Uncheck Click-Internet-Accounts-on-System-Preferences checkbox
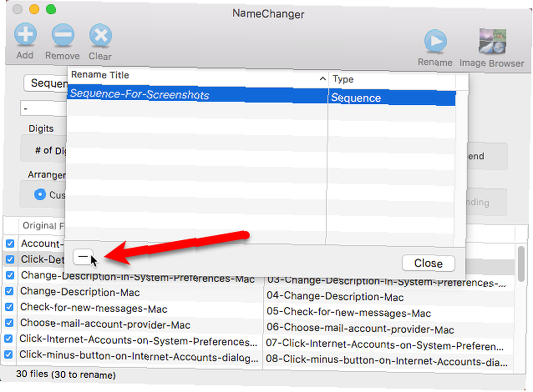Viewport: 533px width, 392px height. 9,339
